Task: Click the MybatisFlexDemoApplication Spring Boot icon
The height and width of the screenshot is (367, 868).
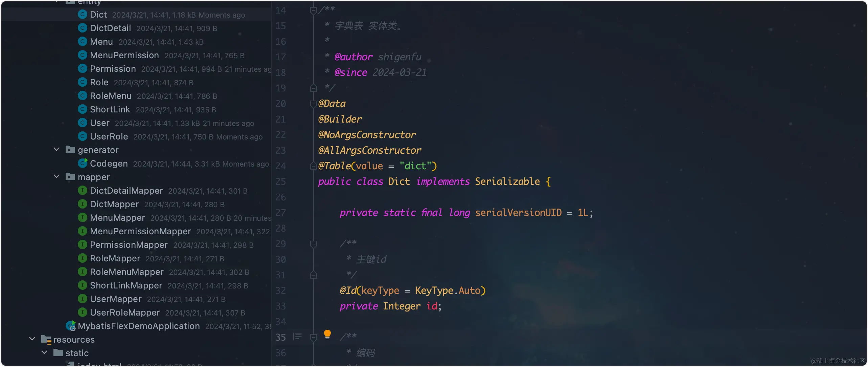Action: point(71,326)
